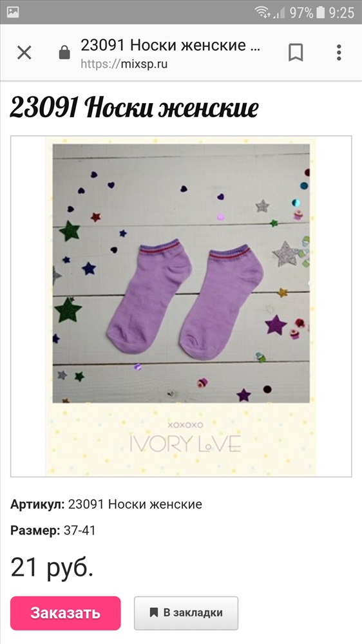This screenshot has width=362, height=644.
Task: Tap the bookmark icon inside В закладки
Action: tap(154, 613)
